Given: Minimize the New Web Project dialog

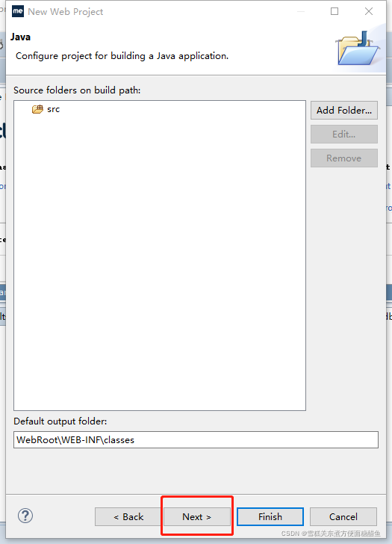Looking at the screenshot, I should (x=301, y=11).
